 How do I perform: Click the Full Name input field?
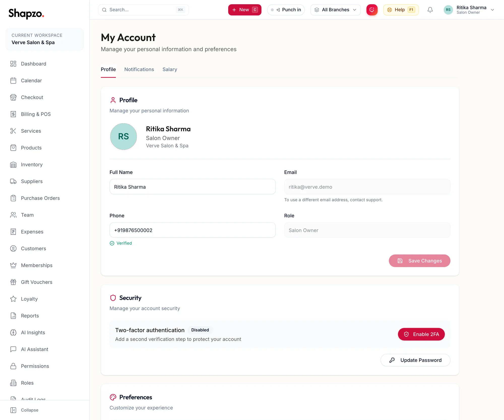[x=193, y=187]
